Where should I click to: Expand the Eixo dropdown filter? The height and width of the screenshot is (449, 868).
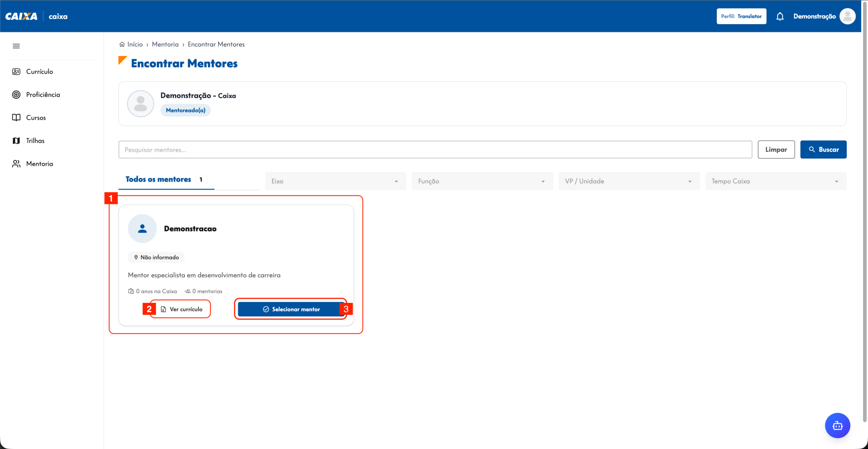pos(335,181)
